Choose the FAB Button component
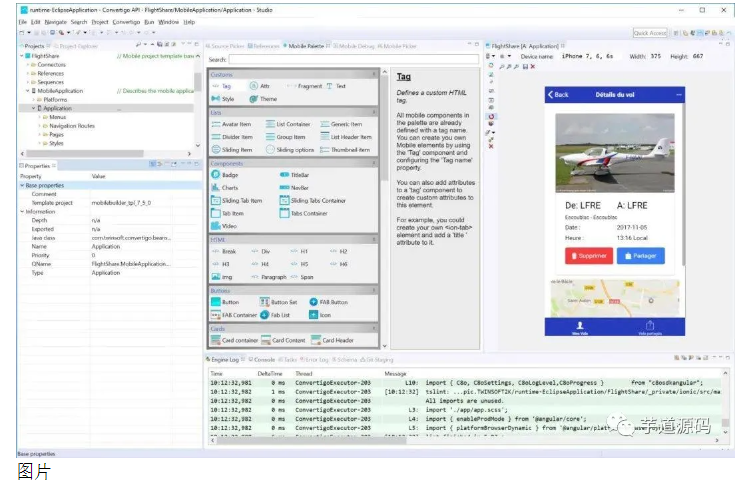 coord(328,302)
